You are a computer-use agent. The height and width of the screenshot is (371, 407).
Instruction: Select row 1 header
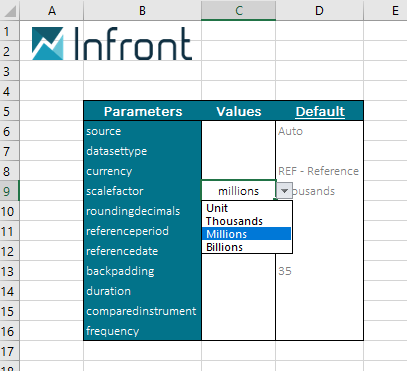coord(10,31)
